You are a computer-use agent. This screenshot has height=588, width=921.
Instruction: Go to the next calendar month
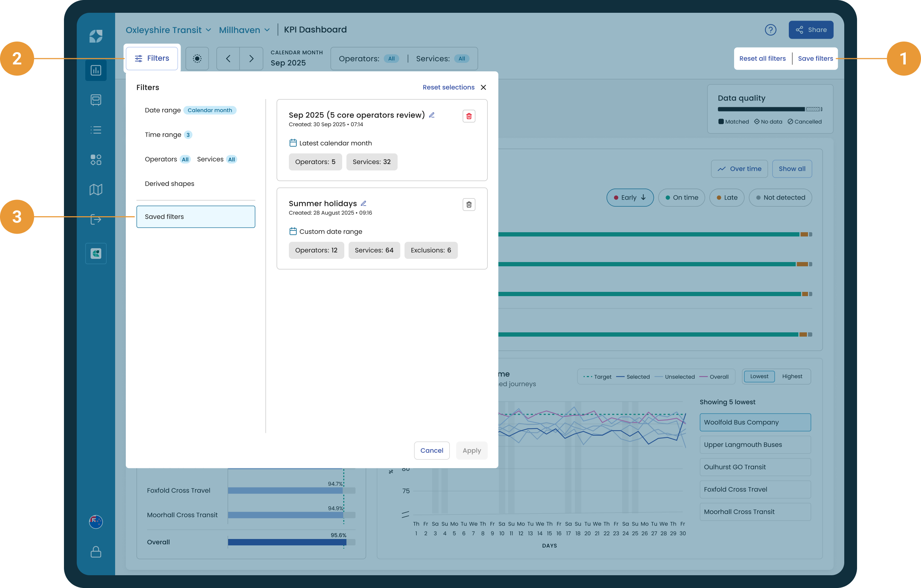tap(251, 59)
